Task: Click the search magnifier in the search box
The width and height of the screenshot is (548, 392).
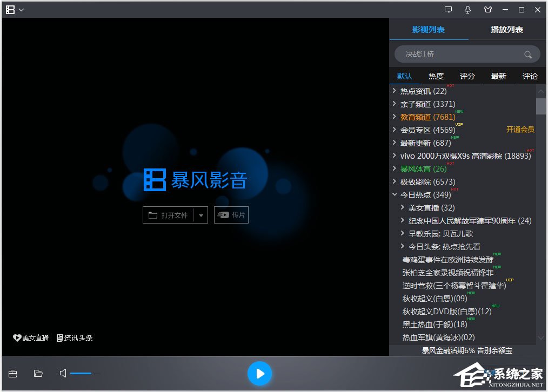Action: click(527, 54)
